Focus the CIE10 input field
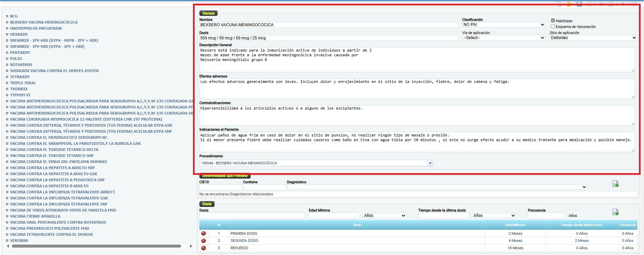The height and width of the screenshot is (255, 644). click(x=221, y=187)
